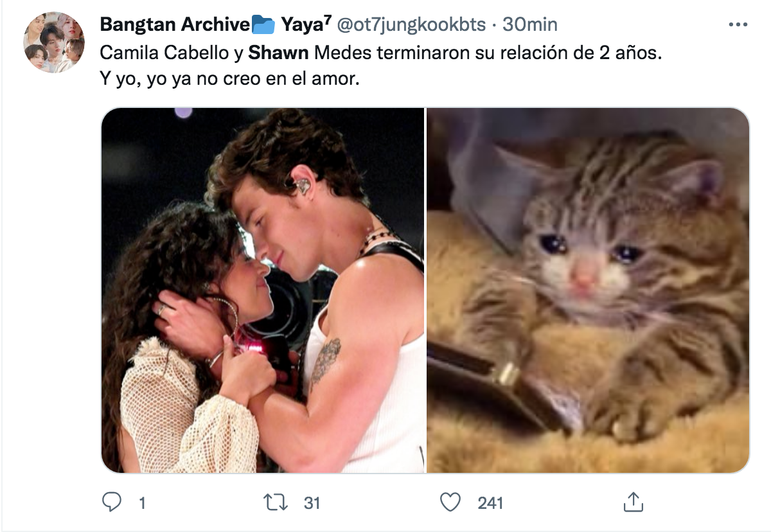Image resolution: width=771 pixels, height=532 pixels.
Task: Open the Bangtan Archive display name link
Action: tap(175, 25)
